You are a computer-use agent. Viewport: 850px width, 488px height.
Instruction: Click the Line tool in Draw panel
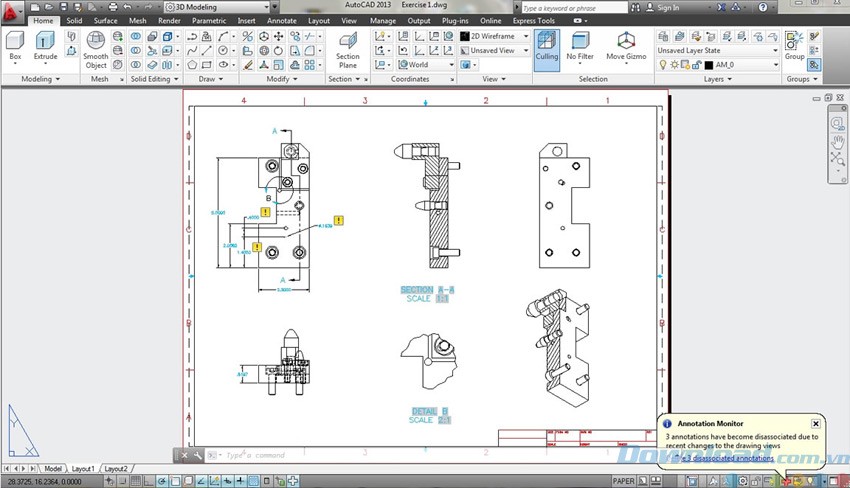coord(207,50)
